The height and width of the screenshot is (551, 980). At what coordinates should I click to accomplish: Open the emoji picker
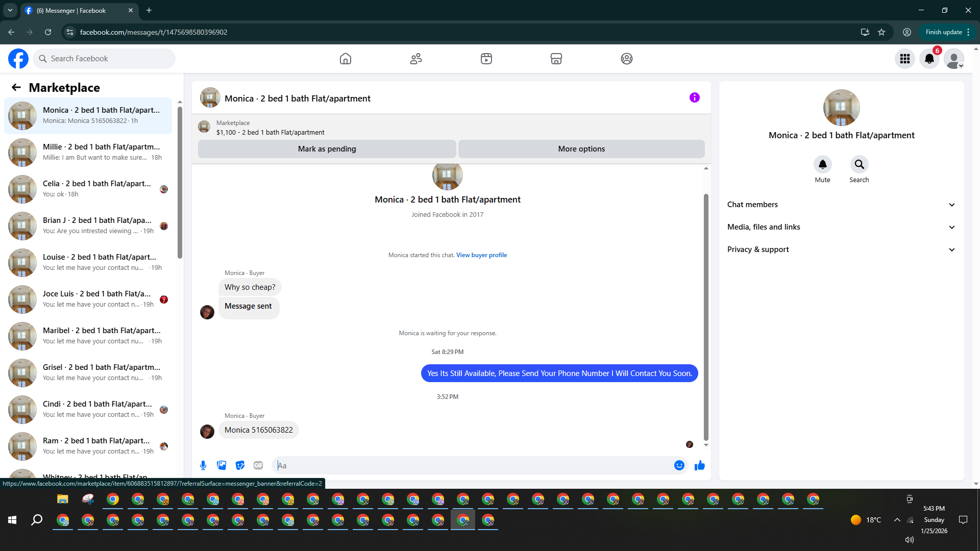(x=679, y=465)
